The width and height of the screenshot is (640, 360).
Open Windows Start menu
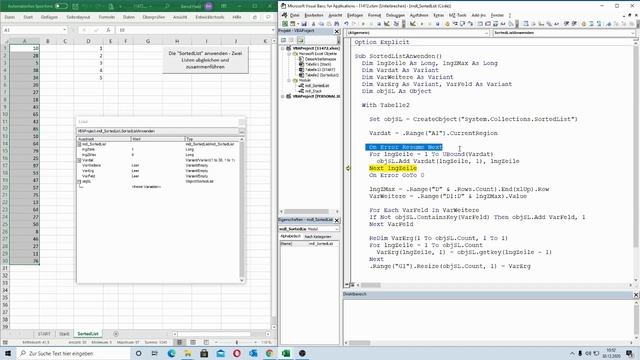(x=8, y=353)
